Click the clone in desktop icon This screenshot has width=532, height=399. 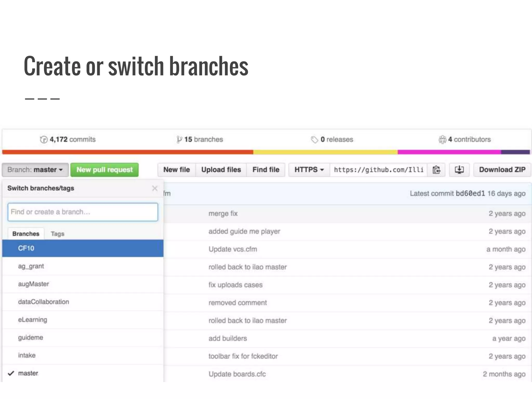(x=459, y=170)
